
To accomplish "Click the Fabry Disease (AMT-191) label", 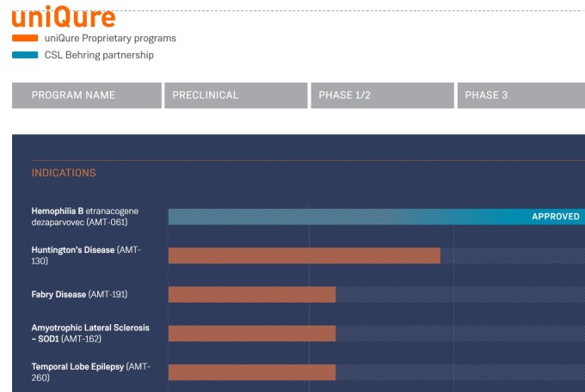I will (79, 294).
